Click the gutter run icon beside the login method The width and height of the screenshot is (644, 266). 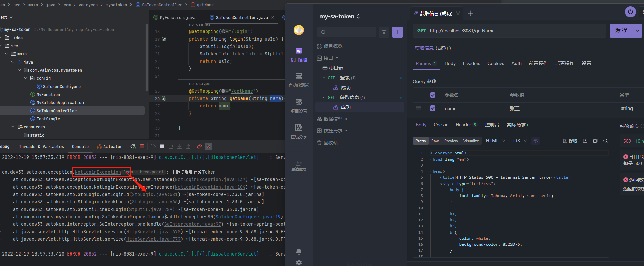(164, 39)
